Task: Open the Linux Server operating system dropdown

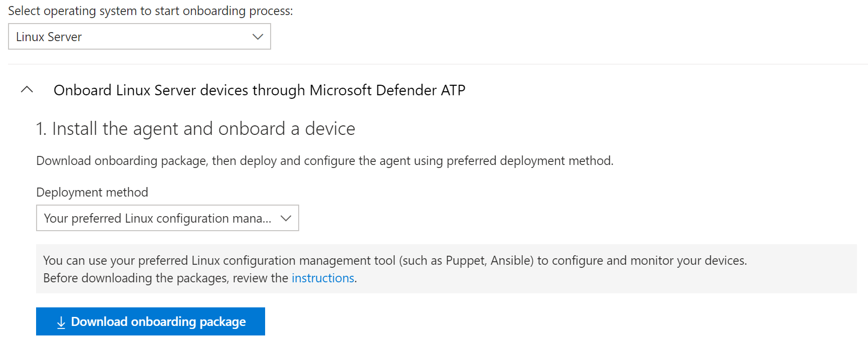Action: tap(139, 37)
